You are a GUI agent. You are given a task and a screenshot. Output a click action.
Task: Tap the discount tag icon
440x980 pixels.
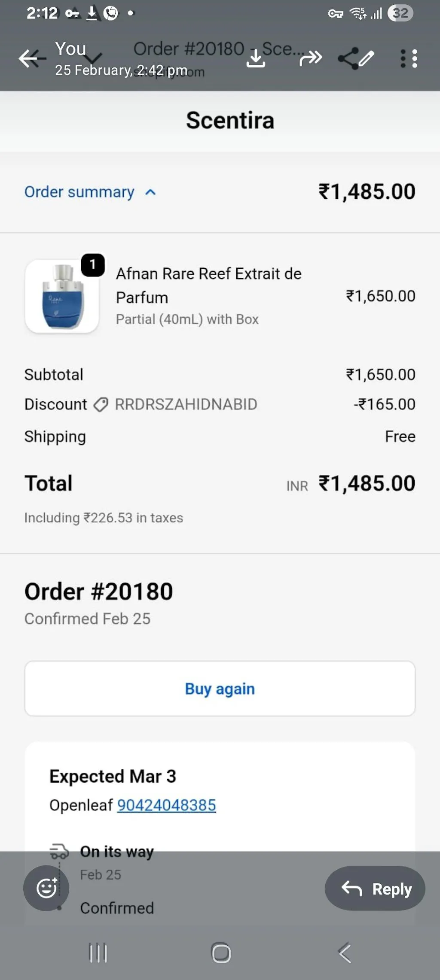click(101, 404)
